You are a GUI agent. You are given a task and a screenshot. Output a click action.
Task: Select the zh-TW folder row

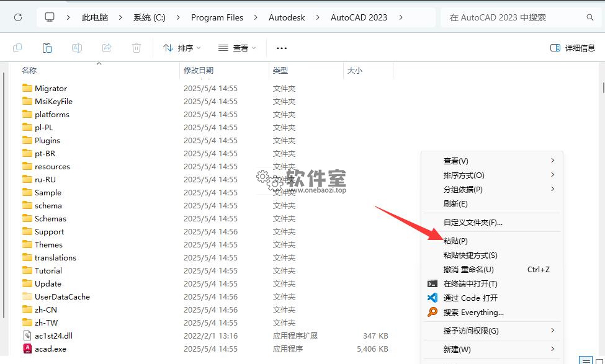[x=206, y=322]
